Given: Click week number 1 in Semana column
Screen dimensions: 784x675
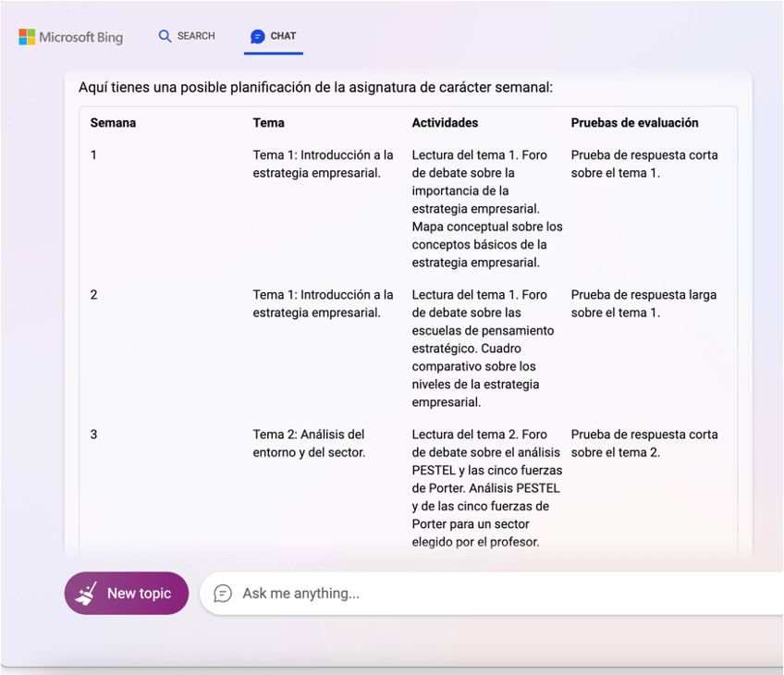Looking at the screenshot, I should [93, 155].
